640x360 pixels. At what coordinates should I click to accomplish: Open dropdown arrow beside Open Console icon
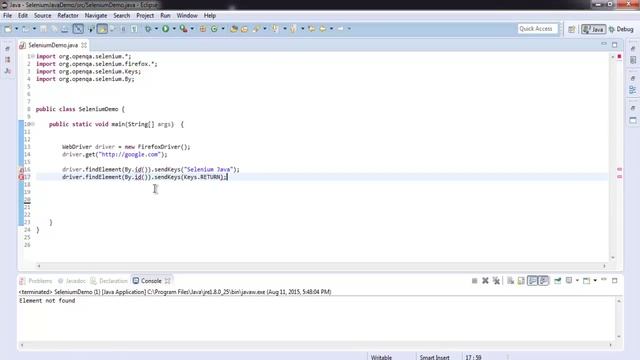(x=595, y=280)
